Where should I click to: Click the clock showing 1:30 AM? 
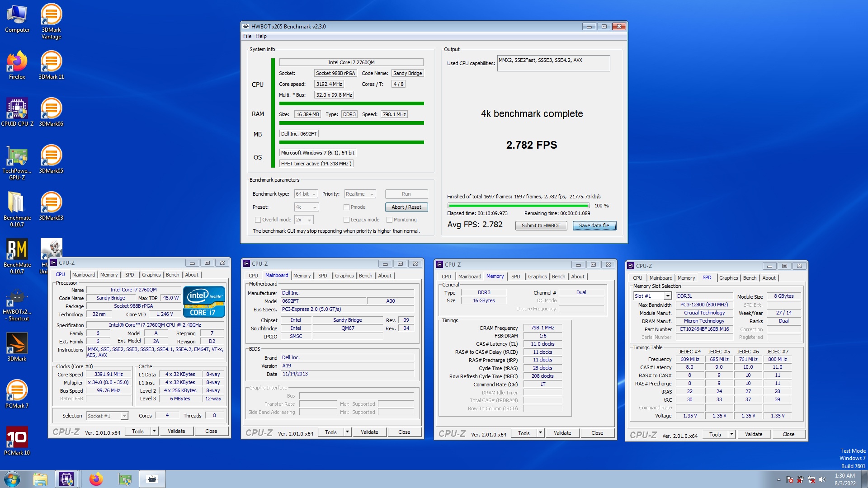click(844, 476)
